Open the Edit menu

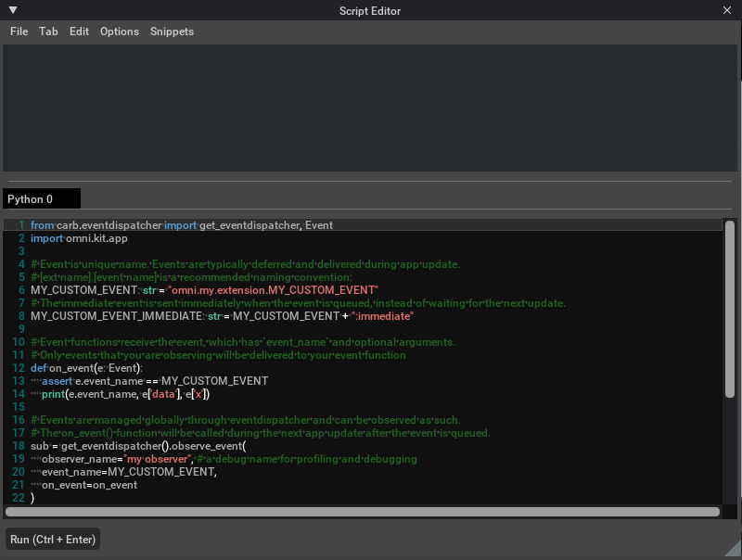pos(79,32)
